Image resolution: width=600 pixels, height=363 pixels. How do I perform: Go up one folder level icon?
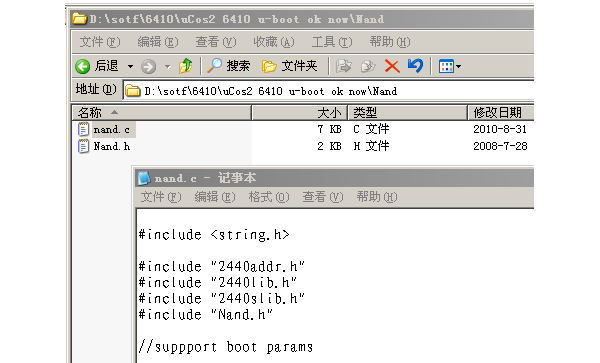click(x=186, y=66)
